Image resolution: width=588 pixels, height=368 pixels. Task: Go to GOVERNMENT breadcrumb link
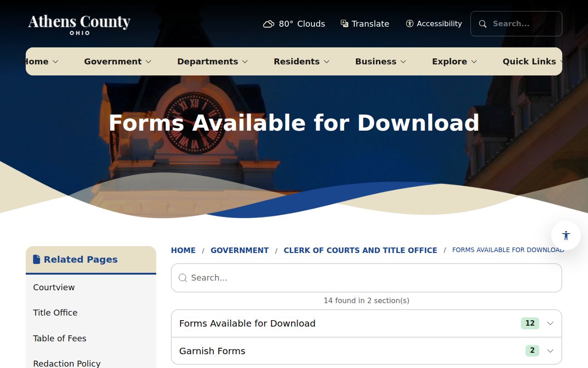tap(240, 250)
